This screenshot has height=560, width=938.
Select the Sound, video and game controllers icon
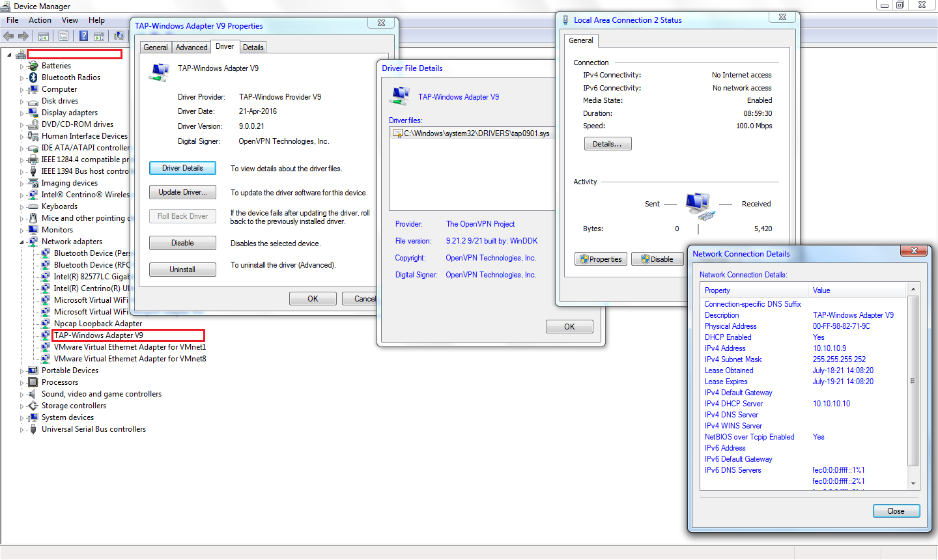pyautogui.click(x=33, y=394)
